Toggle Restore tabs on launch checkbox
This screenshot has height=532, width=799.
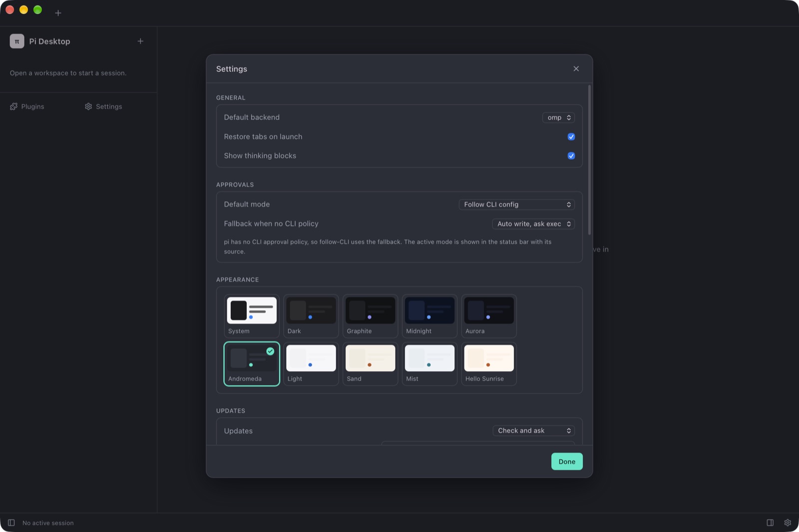click(571, 137)
